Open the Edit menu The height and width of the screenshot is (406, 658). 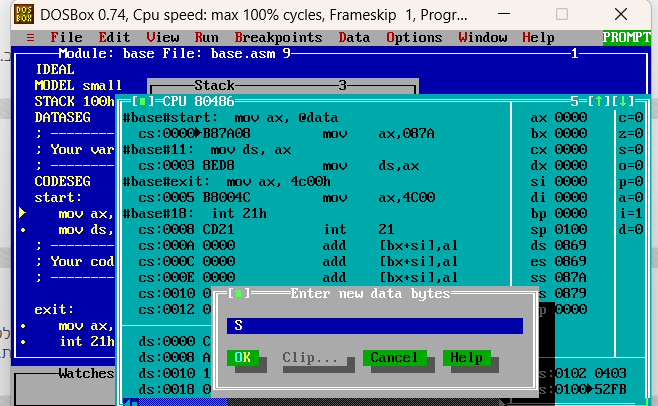tap(114, 38)
